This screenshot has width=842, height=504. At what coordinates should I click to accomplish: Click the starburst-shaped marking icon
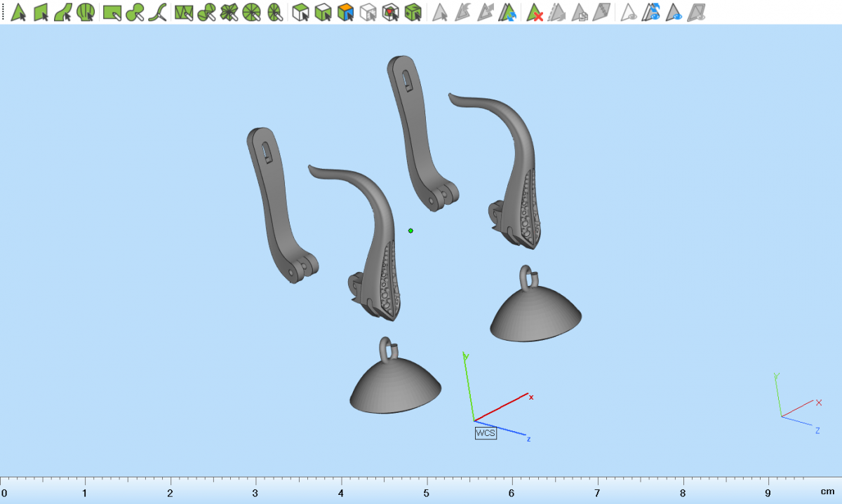(229, 12)
